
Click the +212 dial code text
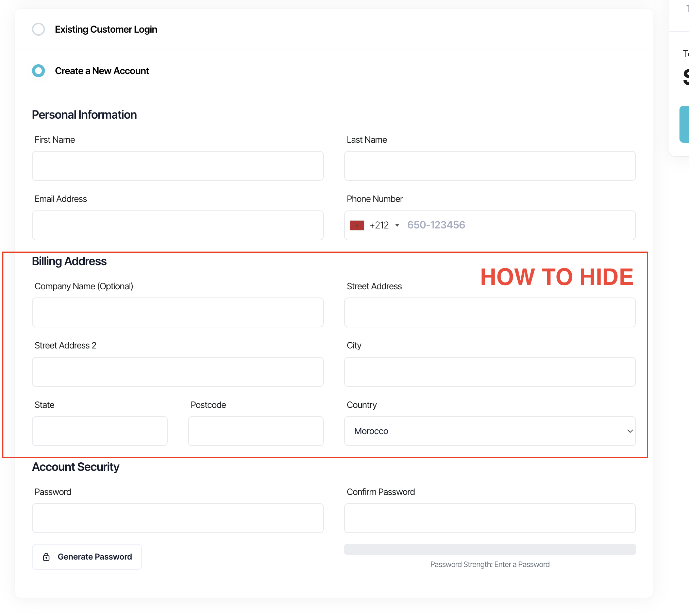pyautogui.click(x=379, y=225)
